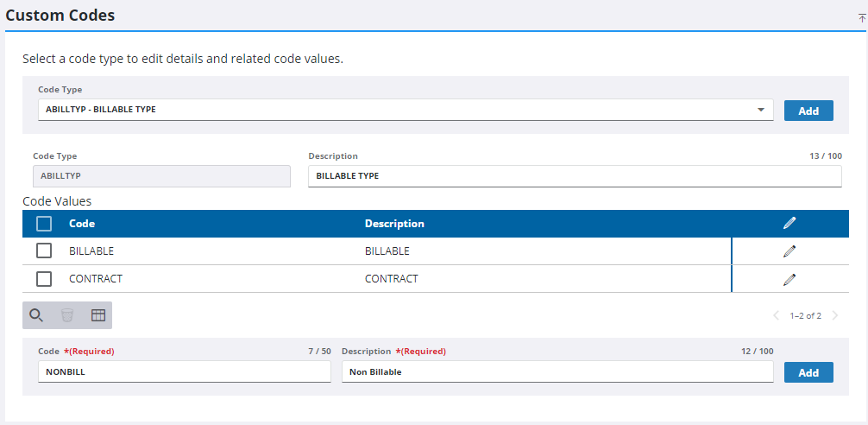Click the search magnifier icon below table
Viewport: 868px width, 425px height.
36,315
